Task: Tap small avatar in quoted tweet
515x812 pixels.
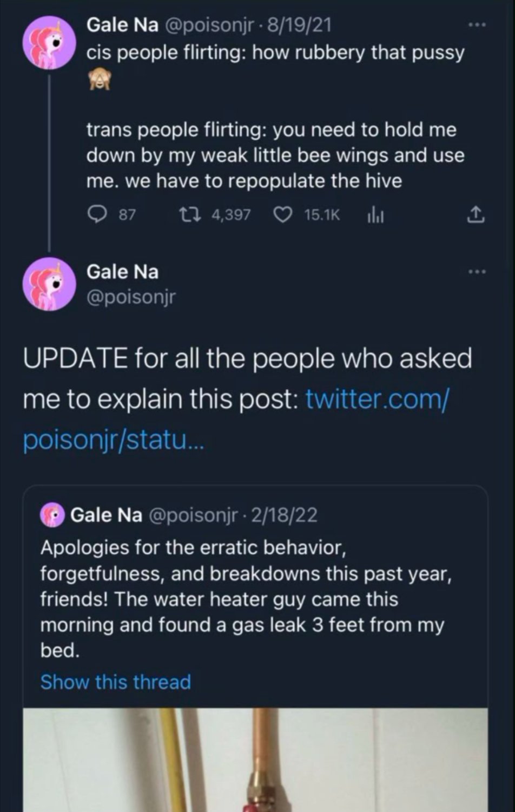Action: pyautogui.click(x=52, y=515)
